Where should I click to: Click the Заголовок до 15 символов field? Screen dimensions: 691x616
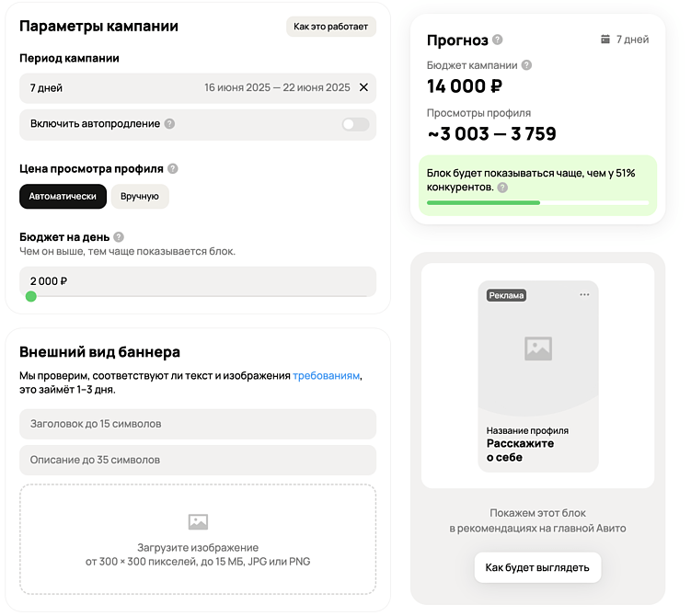point(198,424)
